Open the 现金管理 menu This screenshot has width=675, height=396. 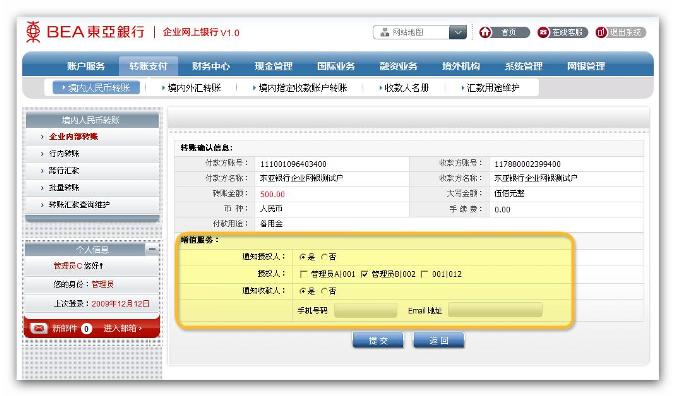[x=273, y=66]
